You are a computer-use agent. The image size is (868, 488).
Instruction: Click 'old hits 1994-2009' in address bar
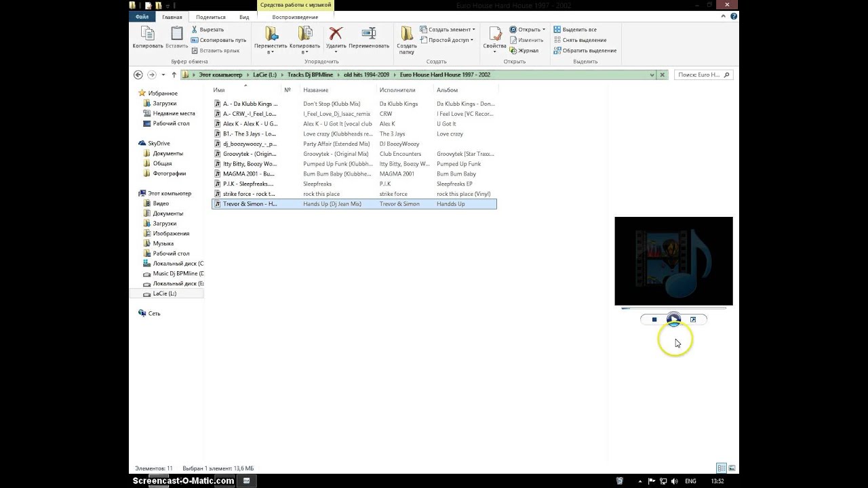366,75
